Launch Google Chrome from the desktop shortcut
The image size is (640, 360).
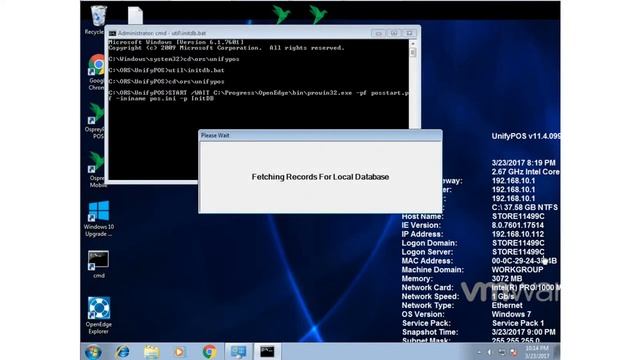97,72
